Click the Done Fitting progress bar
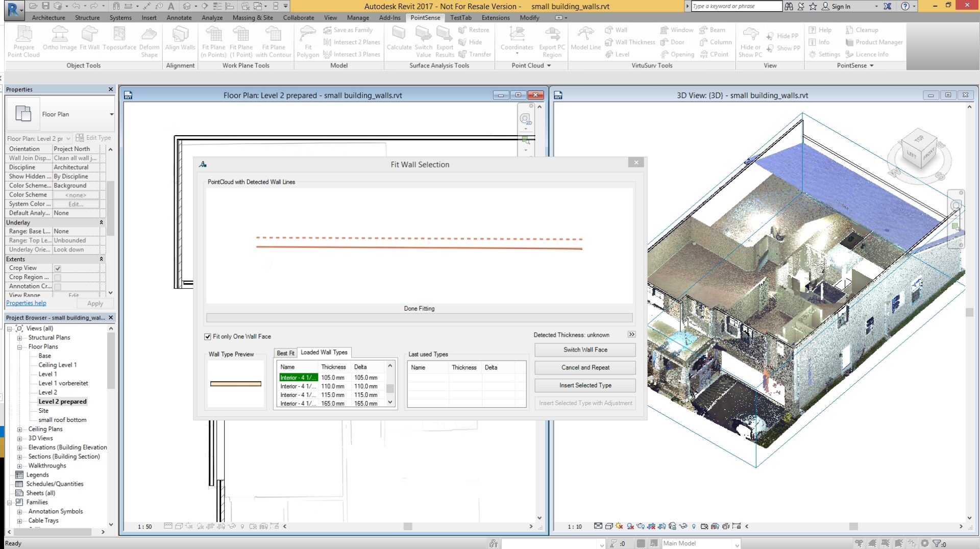980x549 pixels. [x=419, y=318]
